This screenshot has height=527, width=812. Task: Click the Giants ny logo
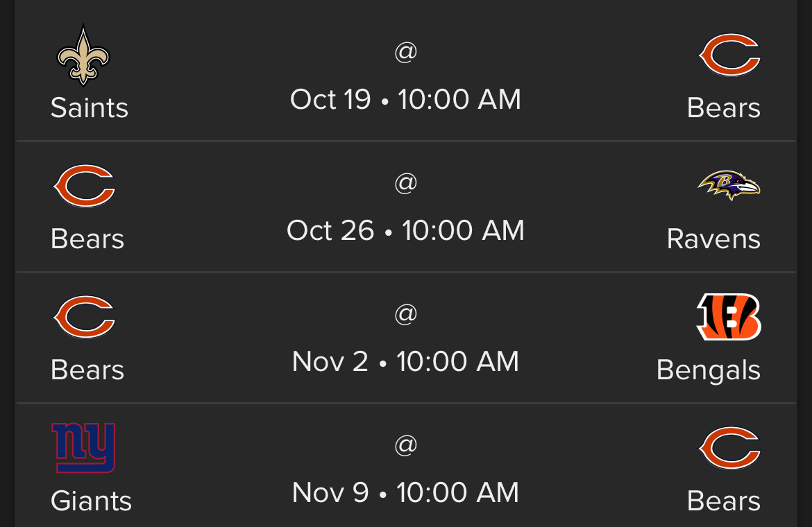[83, 448]
